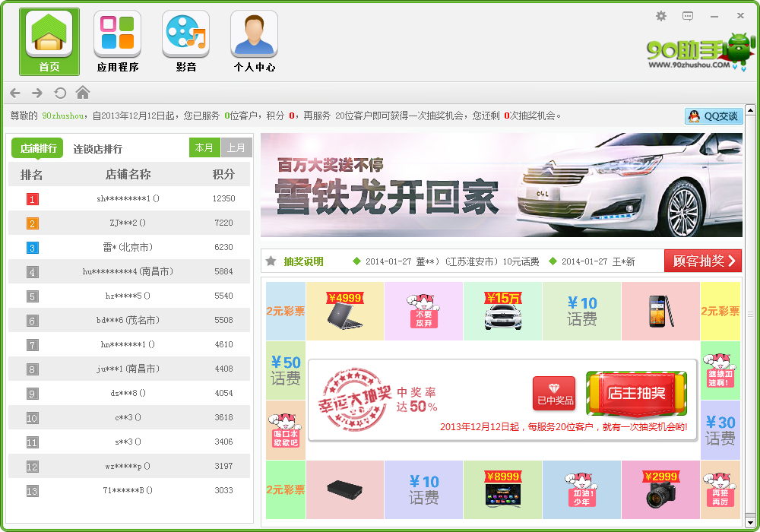This screenshot has height=532, width=760.
Task: Select the smartphone prize tile
Action: (x=660, y=311)
